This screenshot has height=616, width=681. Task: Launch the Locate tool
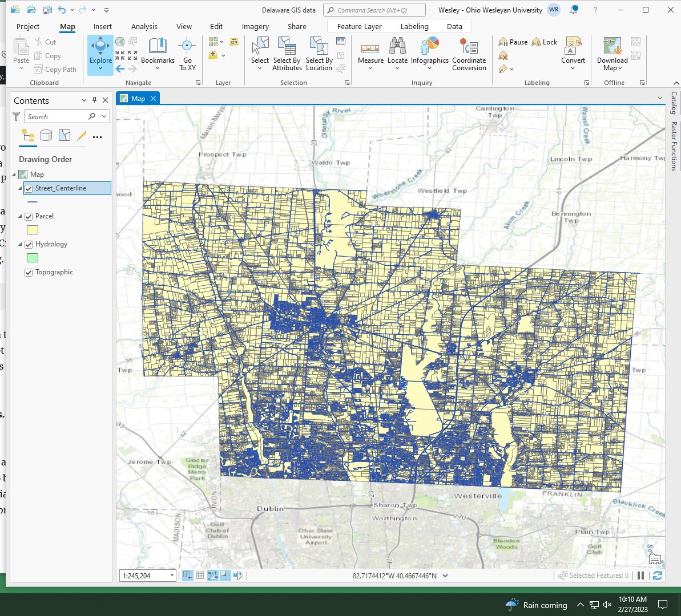pyautogui.click(x=397, y=51)
